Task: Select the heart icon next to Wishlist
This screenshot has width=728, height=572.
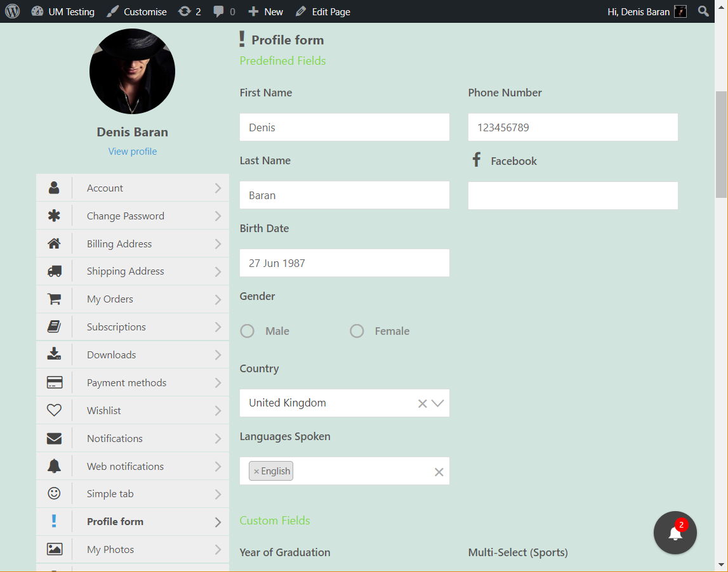Action: [54, 410]
